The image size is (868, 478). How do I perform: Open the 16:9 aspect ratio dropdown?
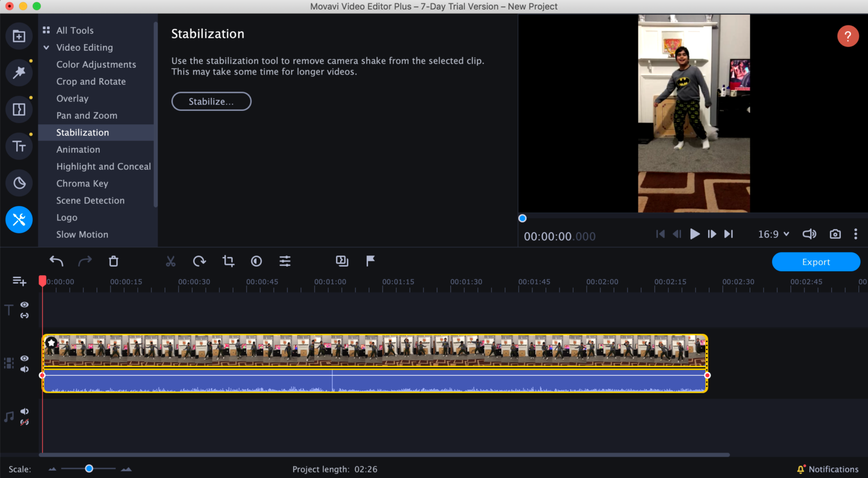773,233
